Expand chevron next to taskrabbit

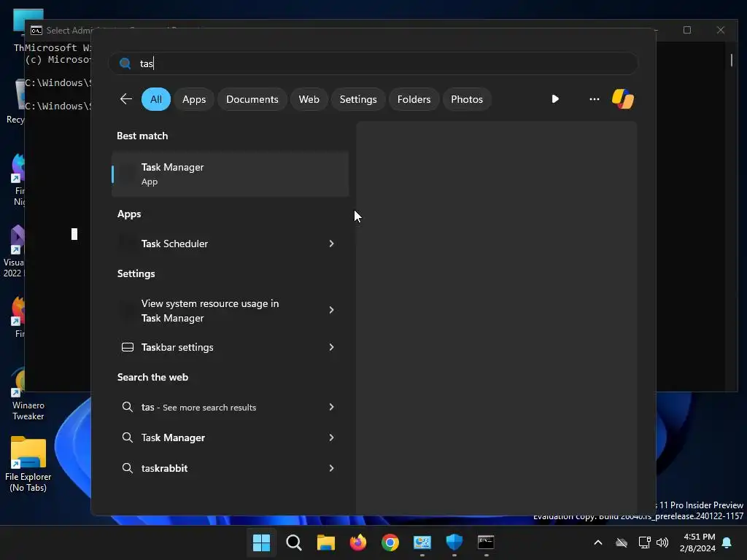tap(332, 467)
